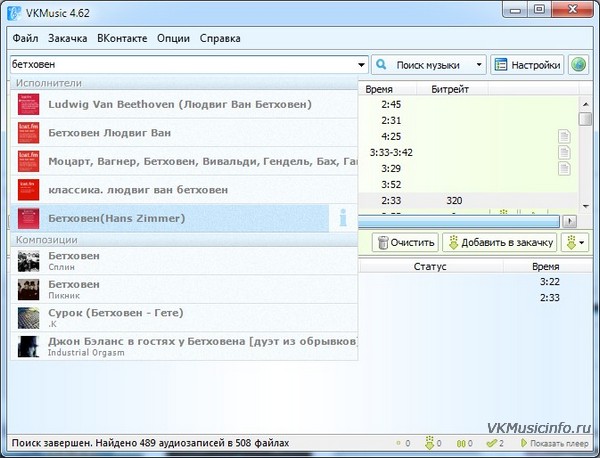Select artist Ludwig Van Beethoven suggestion

pyautogui.click(x=184, y=104)
